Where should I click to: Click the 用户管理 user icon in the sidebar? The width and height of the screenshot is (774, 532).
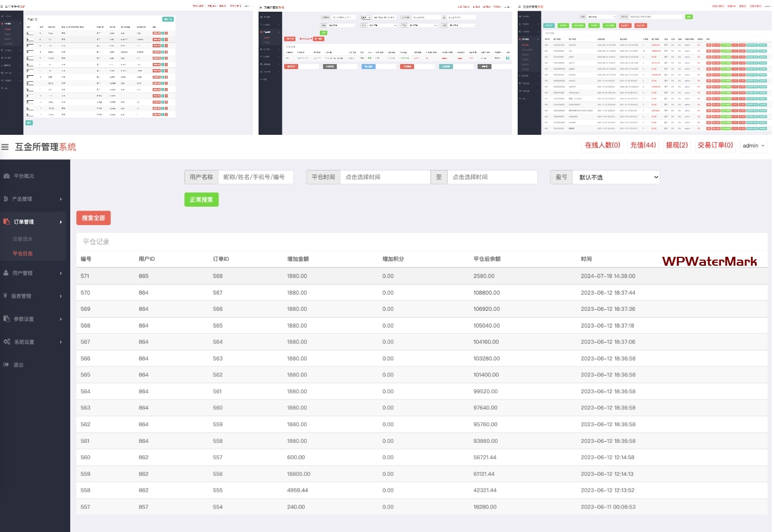tap(7, 273)
